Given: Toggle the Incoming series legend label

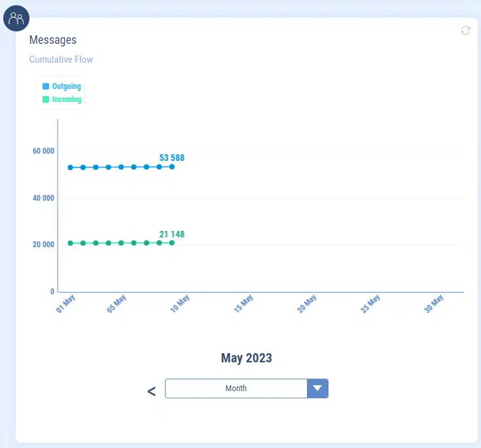Looking at the screenshot, I should tap(66, 99).
